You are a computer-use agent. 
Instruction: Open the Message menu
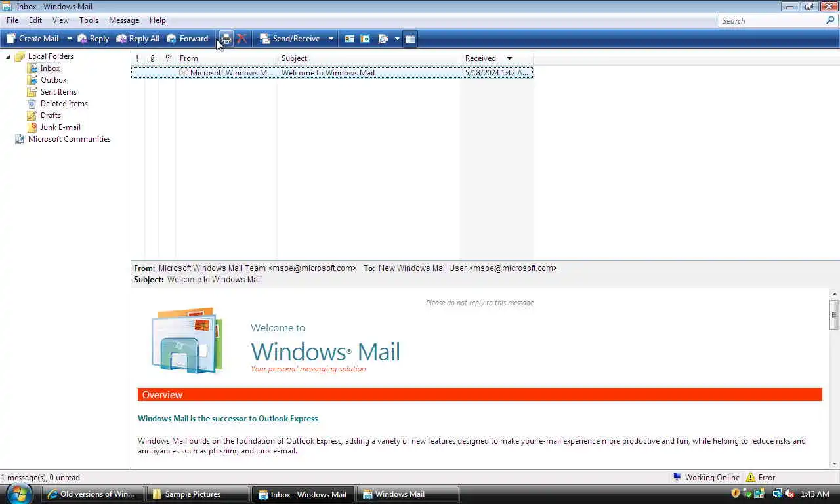(124, 20)
